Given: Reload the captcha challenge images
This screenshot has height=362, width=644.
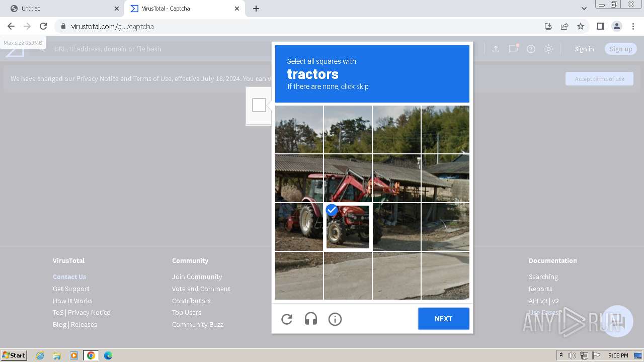Looking at the screenshot, I should (287, 319).
